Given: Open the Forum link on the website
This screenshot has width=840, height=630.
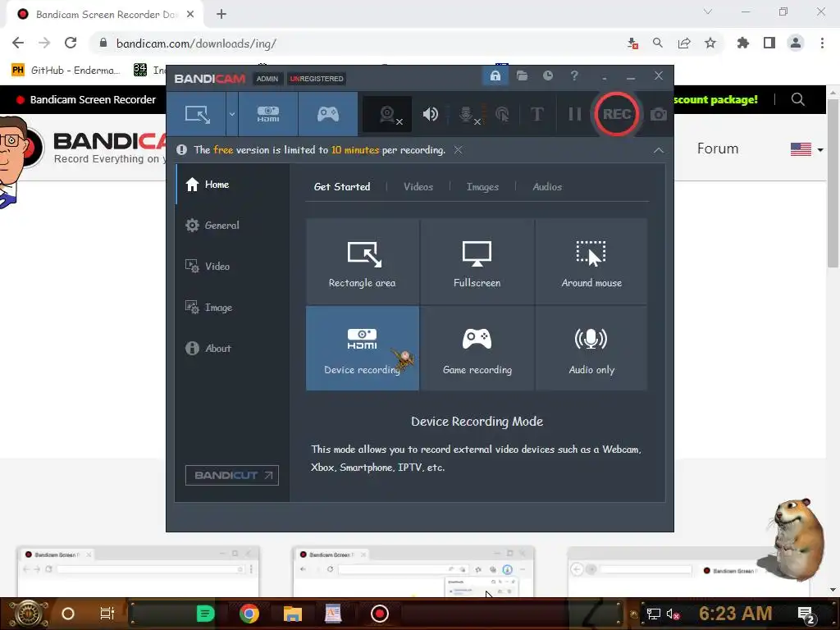Looking at the screenshot, I should point(718,148).
